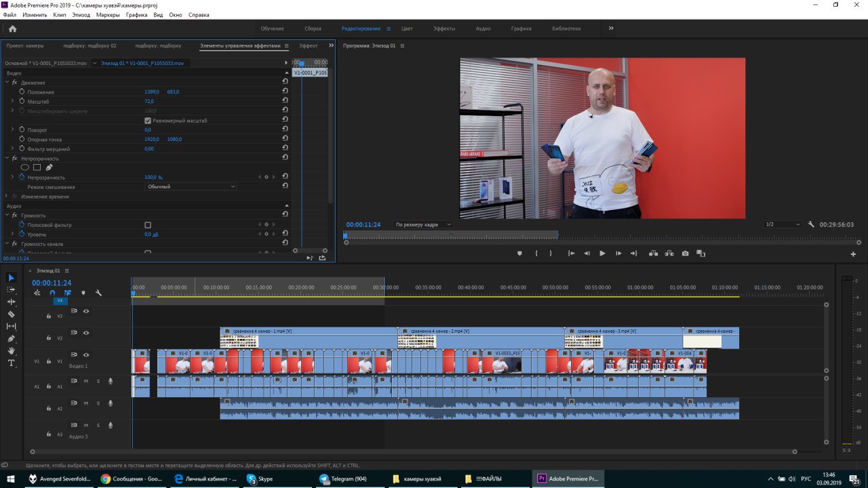This screenshot has width=868, height=488.
Task: Select the Slip tool
Action: (x=11, y=326)
